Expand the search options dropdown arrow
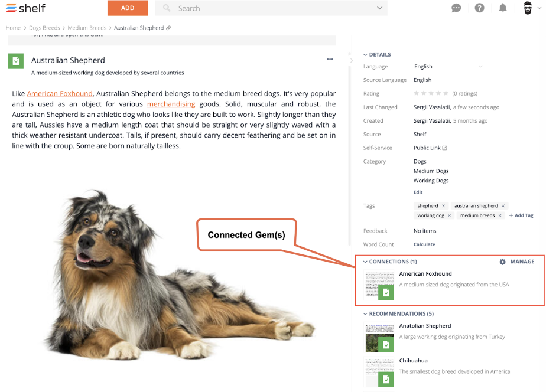546x392 pixels. pos(379,8)
